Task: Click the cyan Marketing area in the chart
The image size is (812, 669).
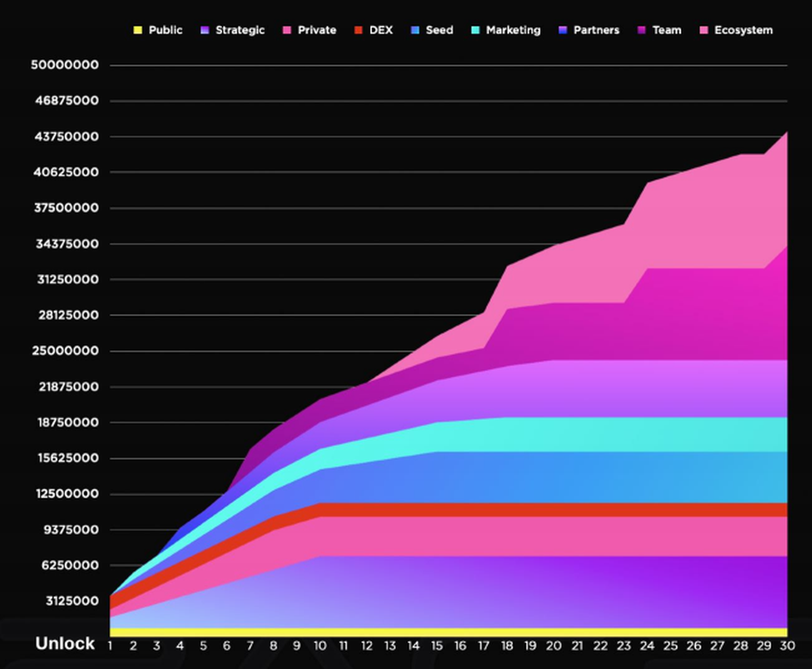Action: click(x=609, y=434)
